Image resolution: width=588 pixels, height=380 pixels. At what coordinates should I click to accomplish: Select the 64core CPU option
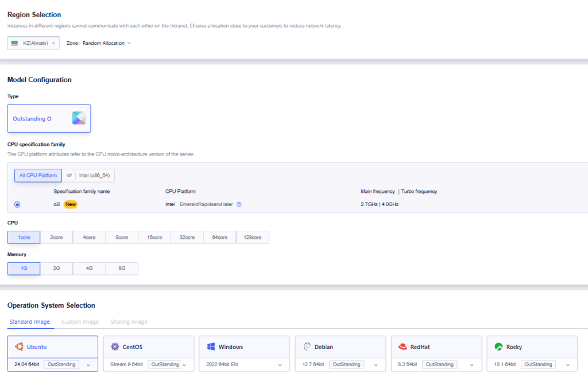pos(220,237)
